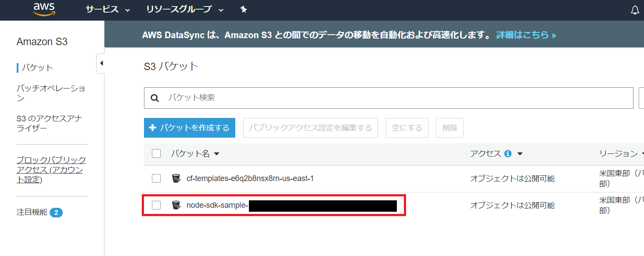
Task: Click the magnifier icon in bucket search
Action: tap(155, 98)
